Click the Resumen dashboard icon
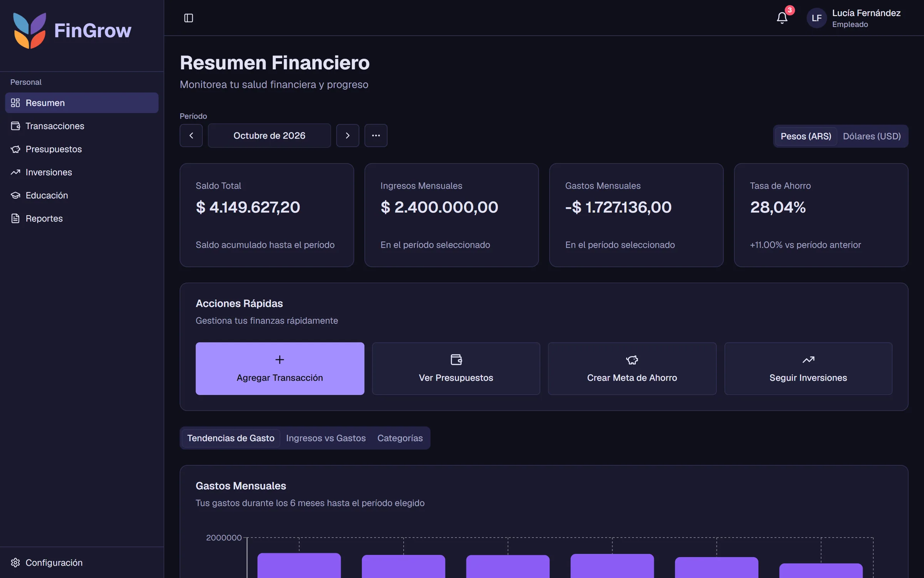The image size is (924, 578). (15, 103)
